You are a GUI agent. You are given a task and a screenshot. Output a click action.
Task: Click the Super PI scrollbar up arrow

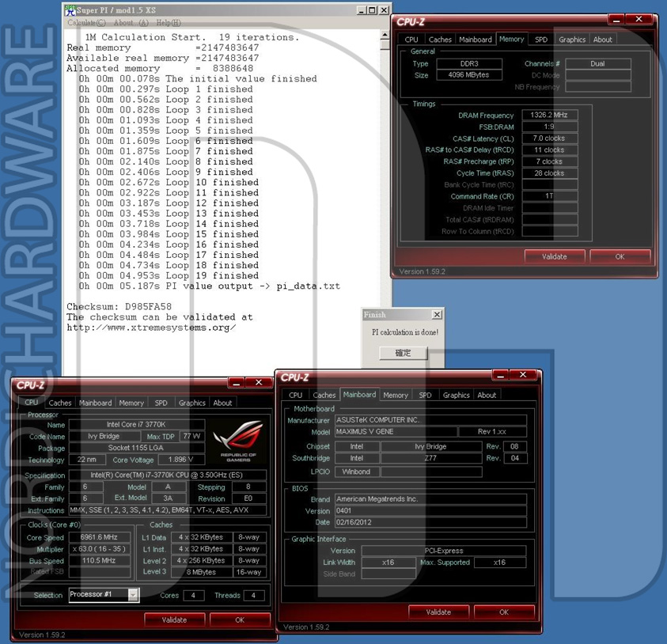point(385,36)
